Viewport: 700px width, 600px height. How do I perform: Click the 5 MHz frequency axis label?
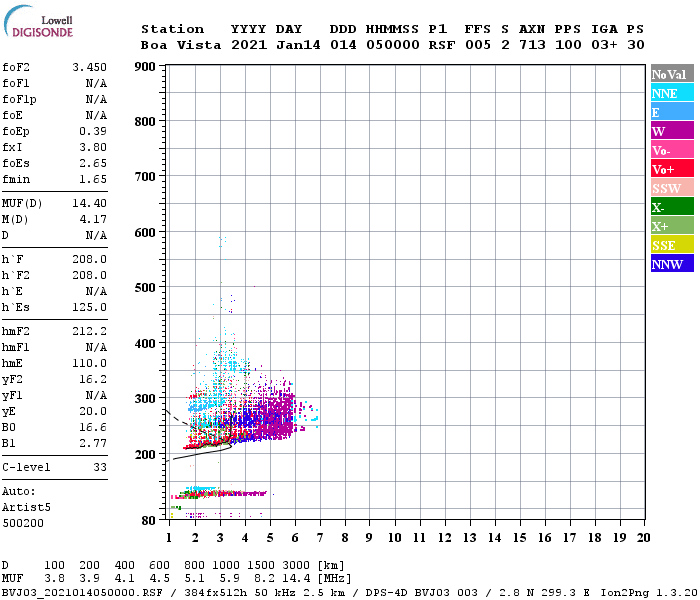coord(270,538)
